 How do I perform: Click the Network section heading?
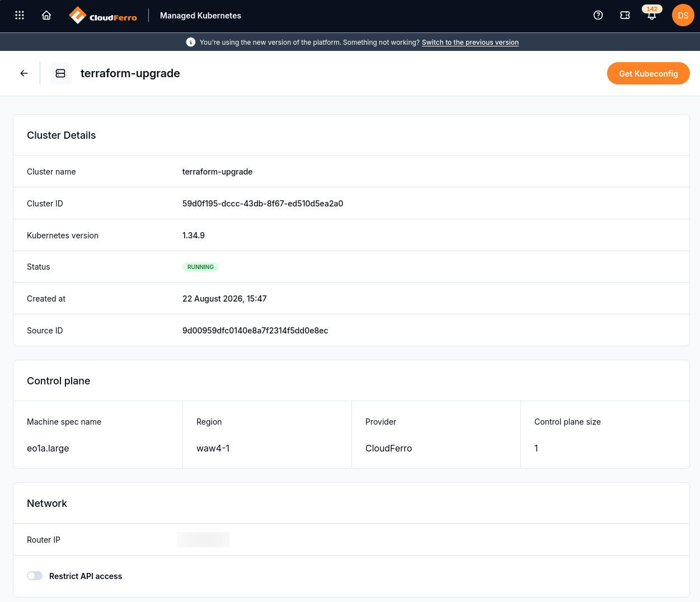coord(47,504)
